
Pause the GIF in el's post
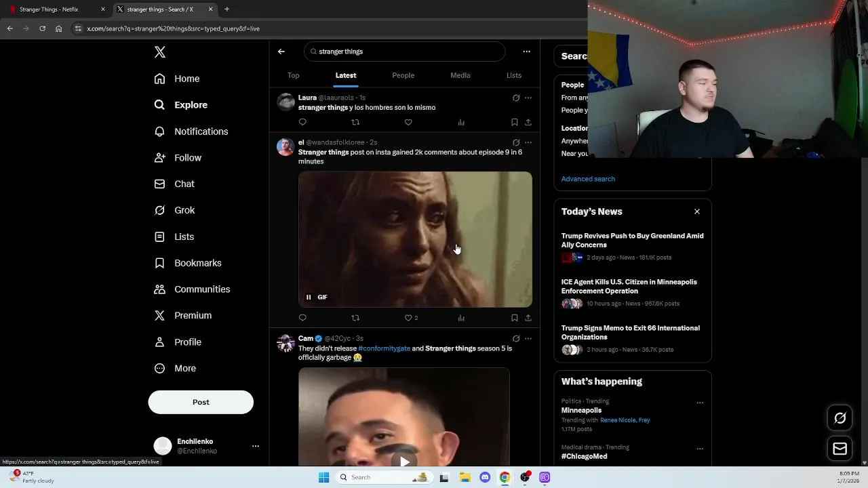(x=309, y=297)
